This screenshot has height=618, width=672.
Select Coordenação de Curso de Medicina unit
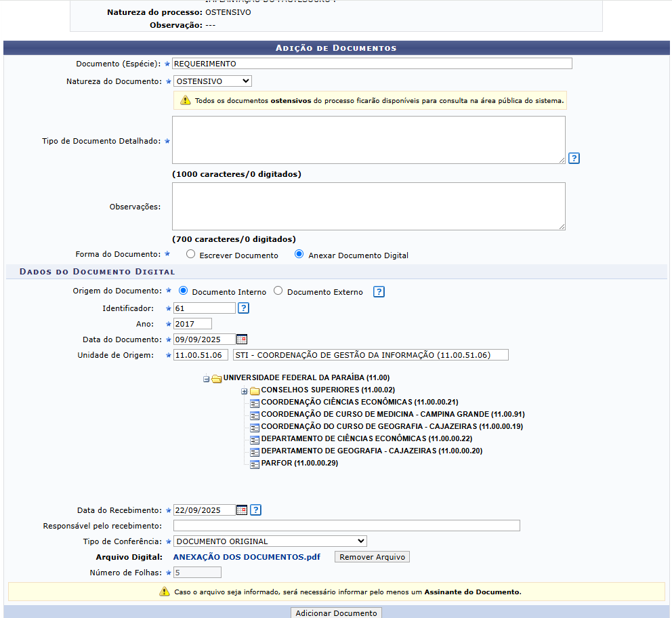[x=393, y=415]
